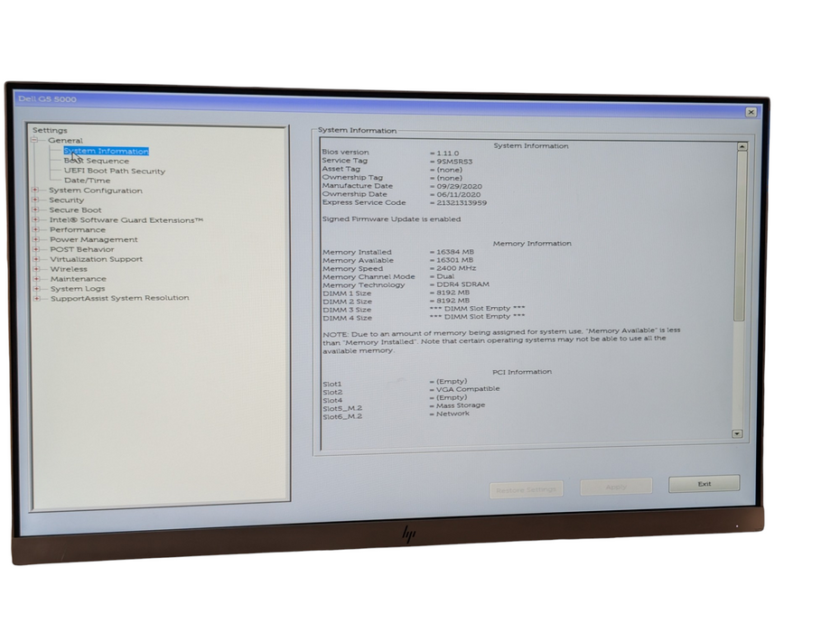Select the Power Management label

pyautogui.click(x=94, y=239)
